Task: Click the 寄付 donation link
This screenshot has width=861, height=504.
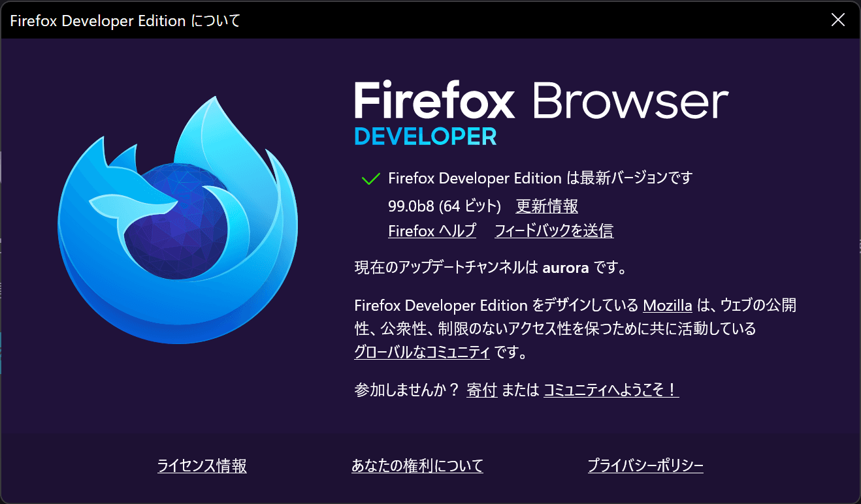Action: coord(482,390)
